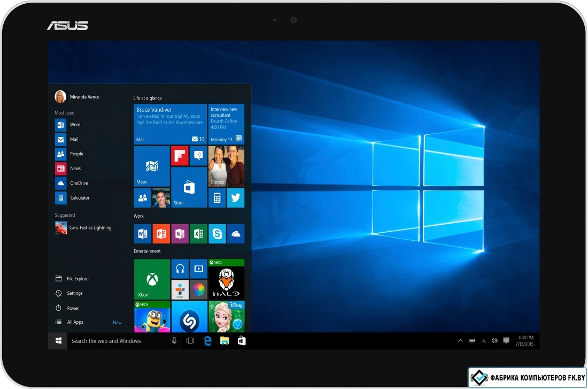
Task: Open Word from the Most used list
Action: coord(68,125)
